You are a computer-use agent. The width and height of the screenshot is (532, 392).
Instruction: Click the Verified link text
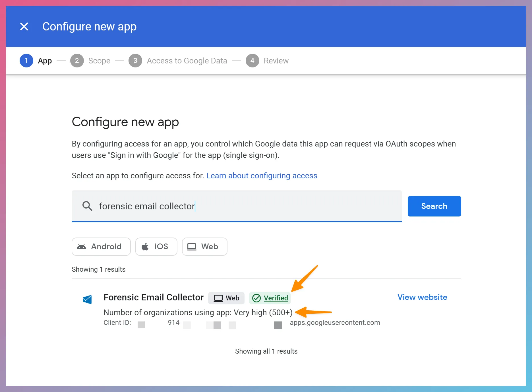click(x=276, y=298)
